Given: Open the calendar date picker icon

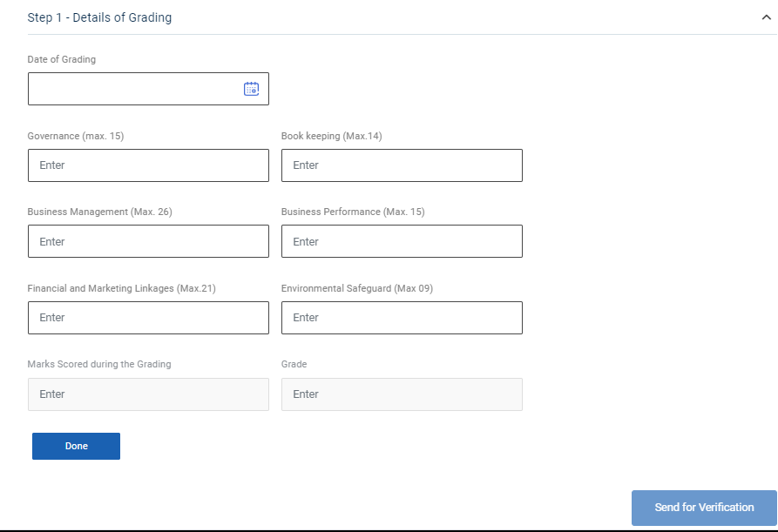Looking at the screenshot, I should tap(251, 89).
